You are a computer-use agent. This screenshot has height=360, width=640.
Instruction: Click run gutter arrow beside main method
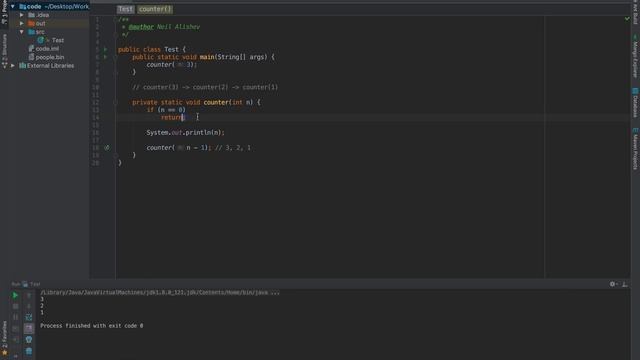point(105,57)
